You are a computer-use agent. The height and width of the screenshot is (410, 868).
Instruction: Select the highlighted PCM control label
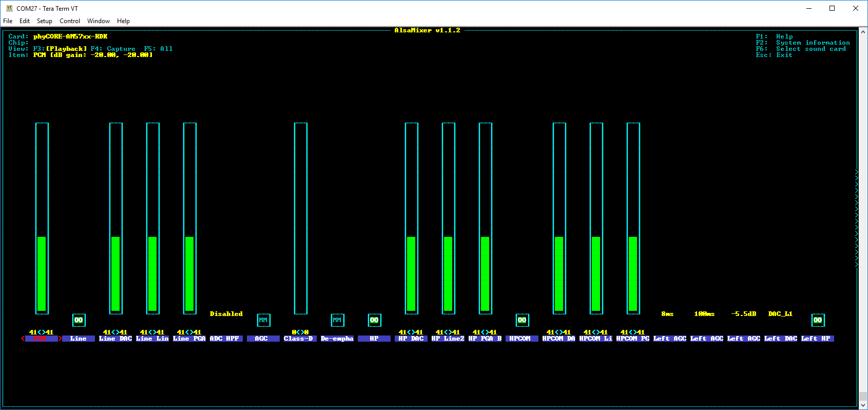[42, 339]
